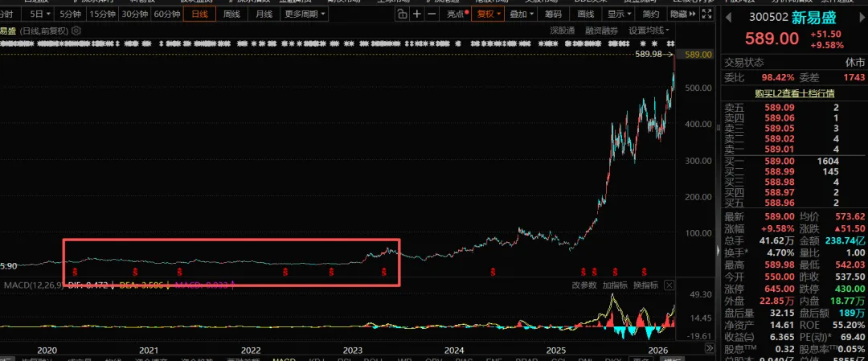Switch to 5分钟 chart period

69,14
